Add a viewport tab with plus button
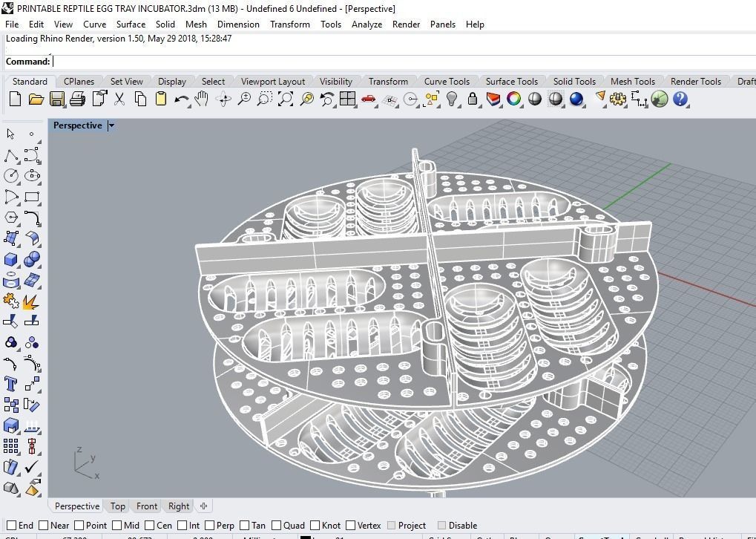 coord(203,506)
